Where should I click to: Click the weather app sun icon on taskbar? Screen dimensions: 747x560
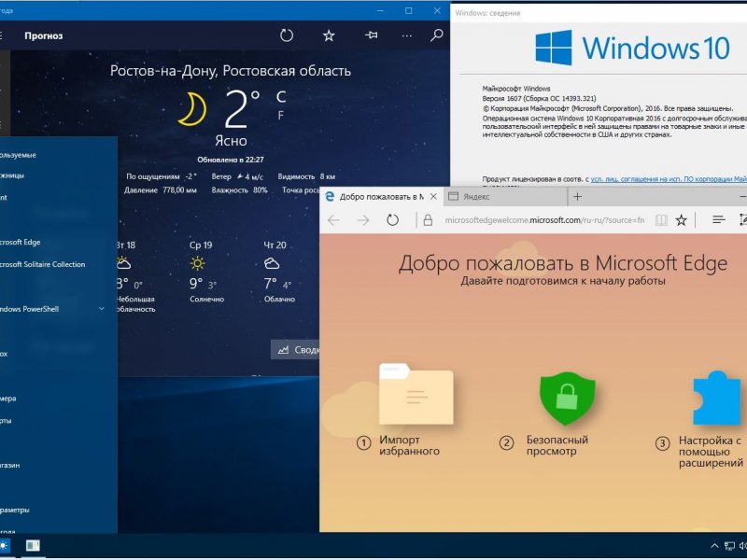pyautogui.click(x=4, y=545)
